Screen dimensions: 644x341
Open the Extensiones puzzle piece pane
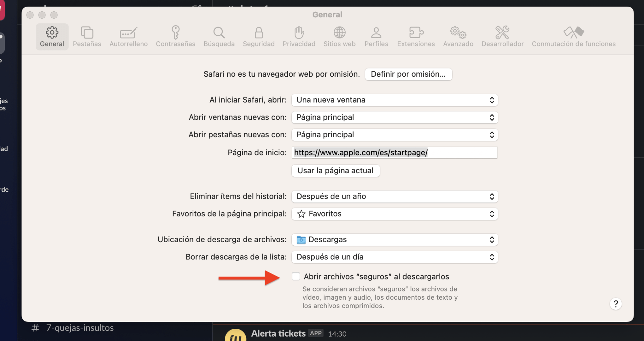pos(416,37)
